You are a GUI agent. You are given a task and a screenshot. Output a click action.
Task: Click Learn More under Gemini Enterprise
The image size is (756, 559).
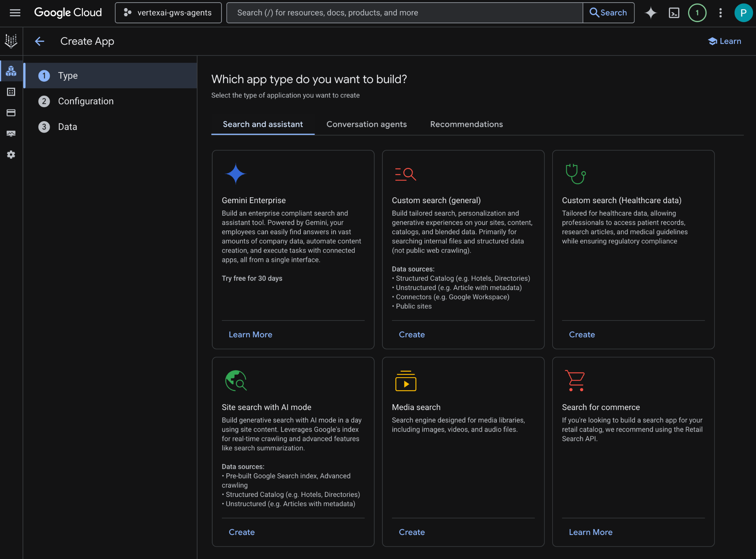250,335
